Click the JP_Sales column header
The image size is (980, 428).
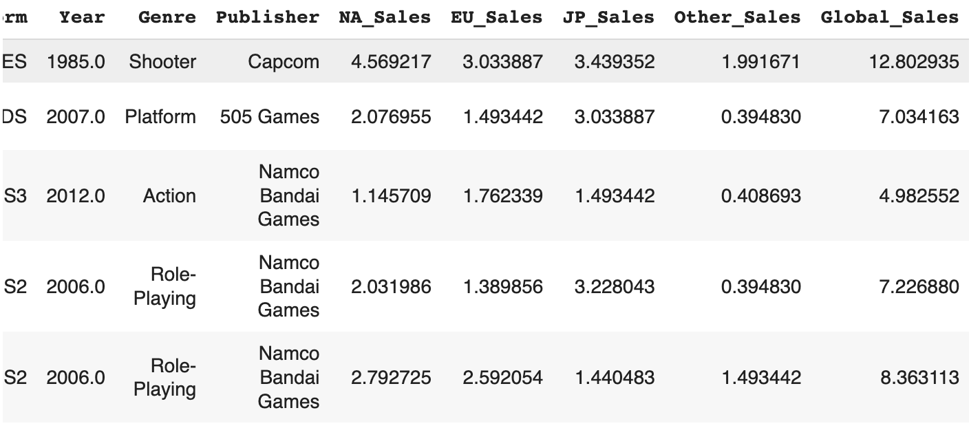608,18
